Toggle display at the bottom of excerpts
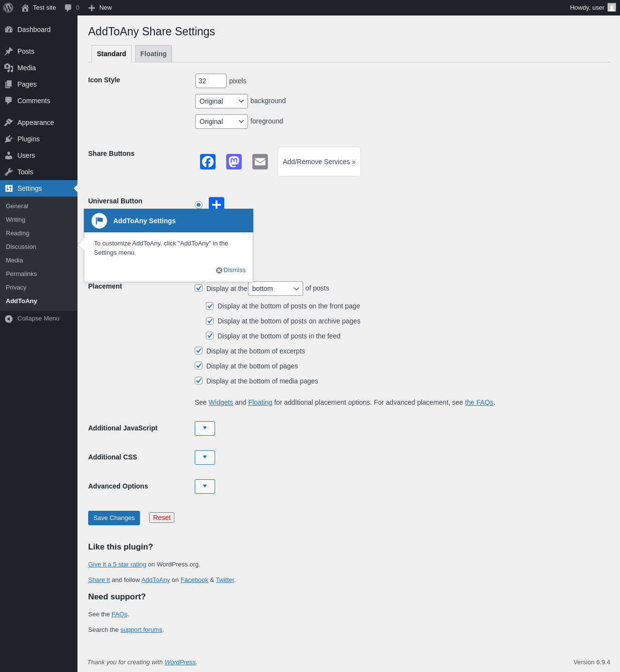 click(x=199, y=351)
